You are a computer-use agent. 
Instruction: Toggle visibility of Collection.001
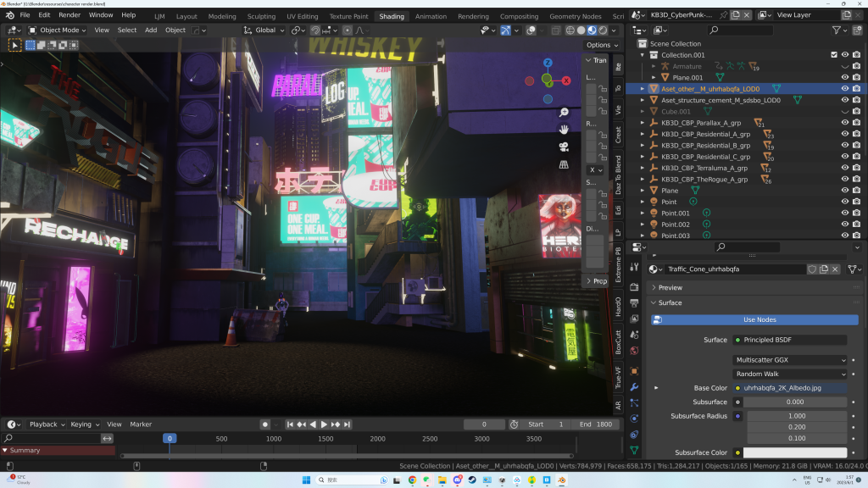pos(845,55)
